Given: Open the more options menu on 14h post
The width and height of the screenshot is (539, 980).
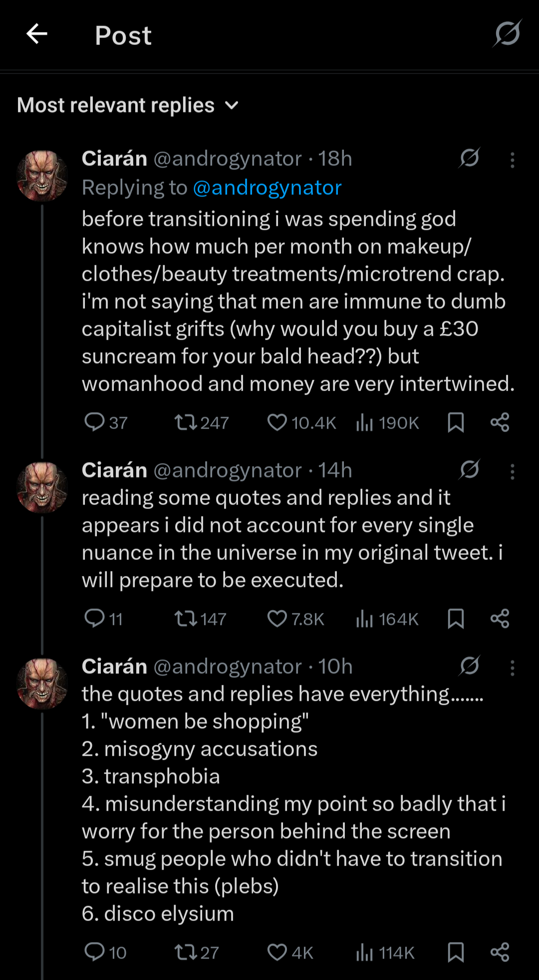Looking at the screenshot, I should point(512,472).
